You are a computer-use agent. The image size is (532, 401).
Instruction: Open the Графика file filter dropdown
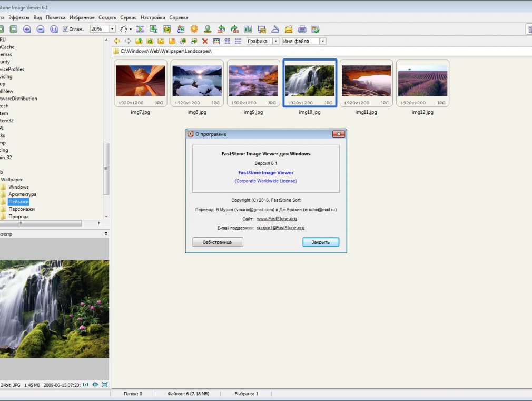click(x=276, y=41)
